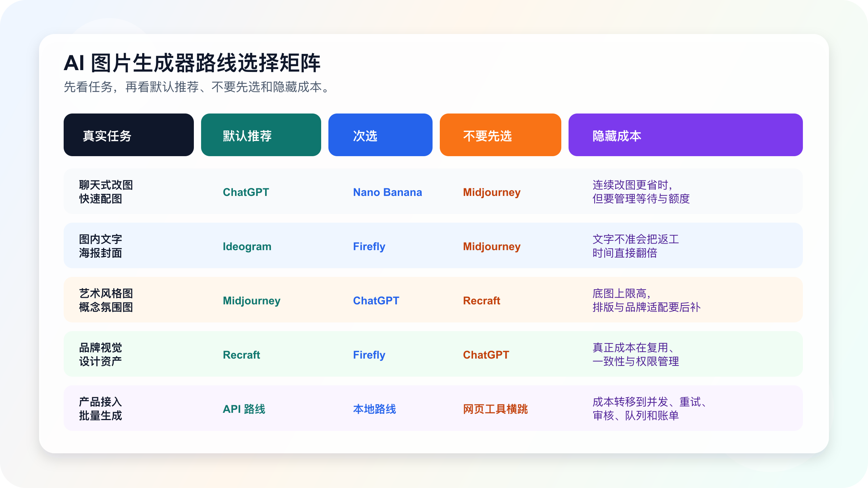This screenshot has width=868, height=488.
Task: Select green Recraft in the 品牌视觉 row
Action: (241, 355)
